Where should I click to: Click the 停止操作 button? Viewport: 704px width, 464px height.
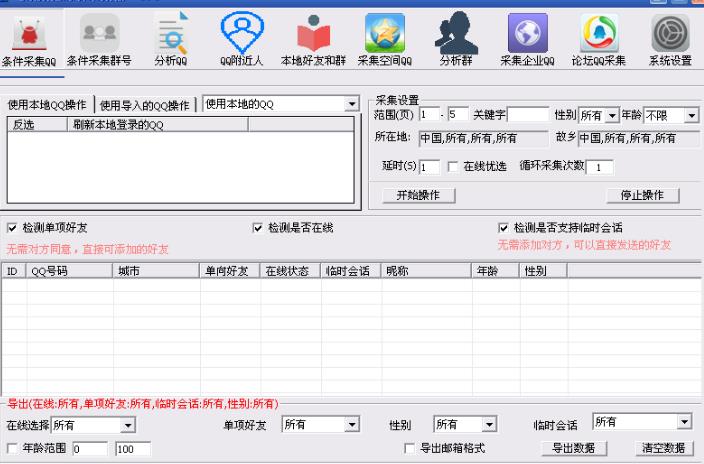(x=642, y=195)
